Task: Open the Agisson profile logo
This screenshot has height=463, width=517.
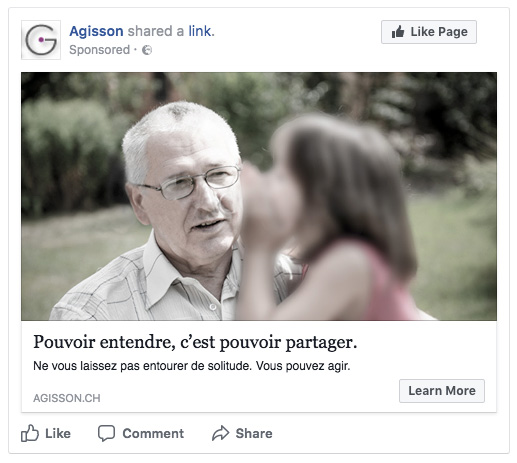Action: point(41,40)
